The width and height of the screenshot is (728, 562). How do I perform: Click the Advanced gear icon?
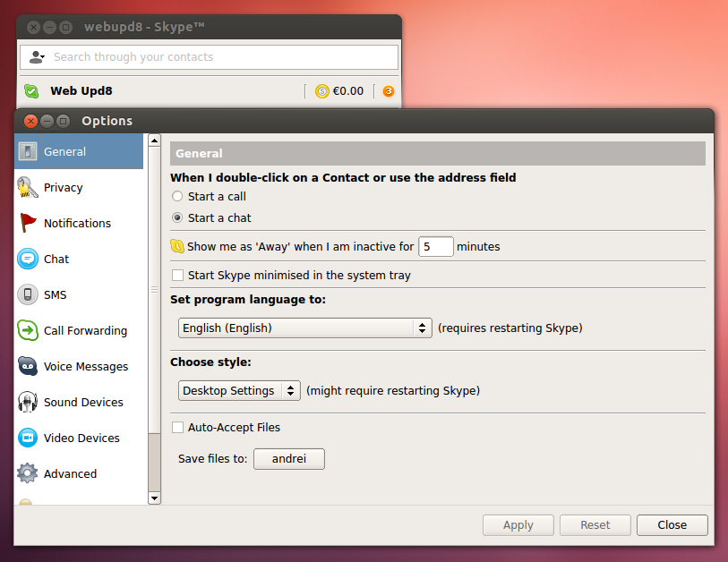(28, 473)
